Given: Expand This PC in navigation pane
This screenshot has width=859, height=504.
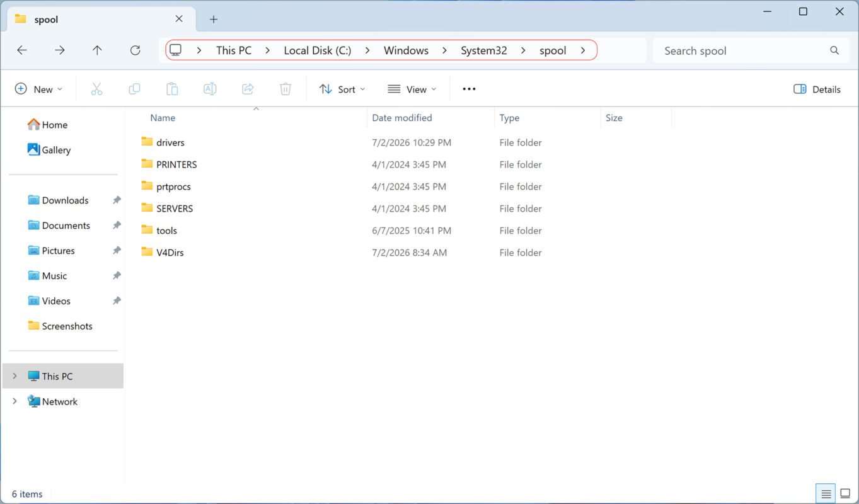Looking at the screenshot, I should [15, 376].
